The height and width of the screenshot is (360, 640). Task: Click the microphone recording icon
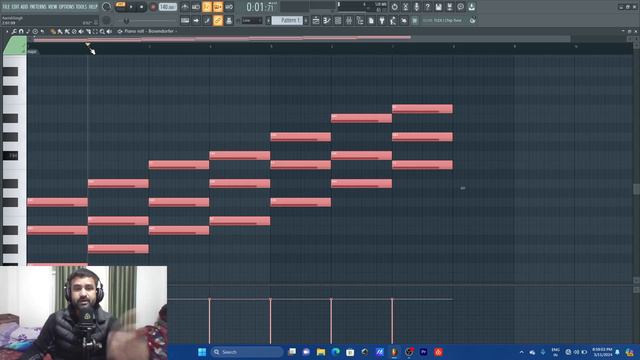click(416, 7)
